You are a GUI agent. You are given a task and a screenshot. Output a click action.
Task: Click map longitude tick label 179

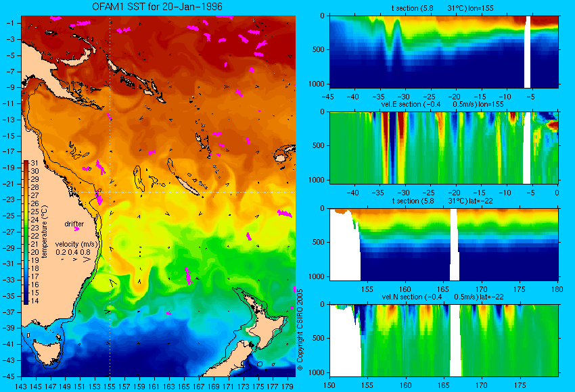pos(287,386)
